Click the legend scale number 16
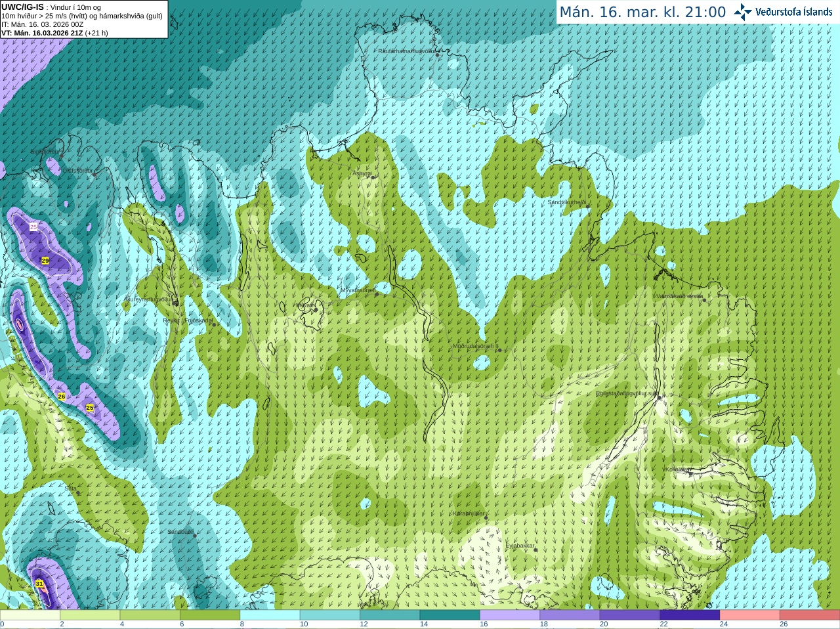 (484, 624)
